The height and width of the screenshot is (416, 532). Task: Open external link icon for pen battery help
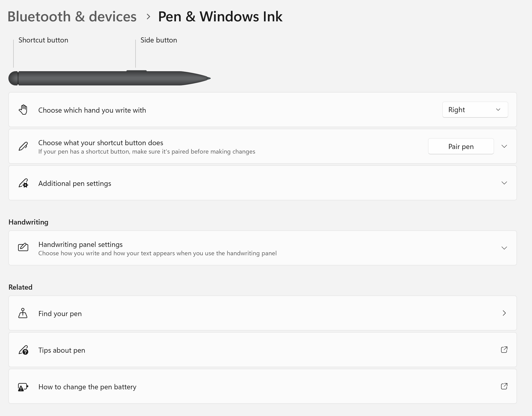(504, 386)
